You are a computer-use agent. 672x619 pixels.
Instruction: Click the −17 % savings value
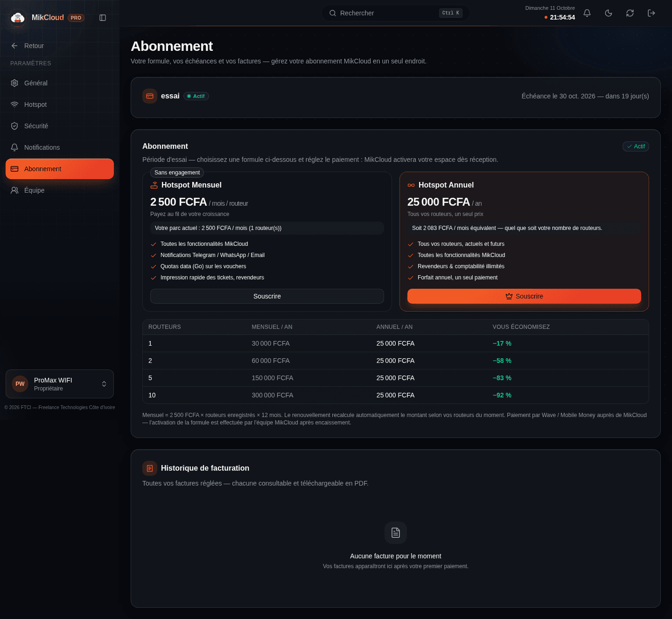(502, 343)
